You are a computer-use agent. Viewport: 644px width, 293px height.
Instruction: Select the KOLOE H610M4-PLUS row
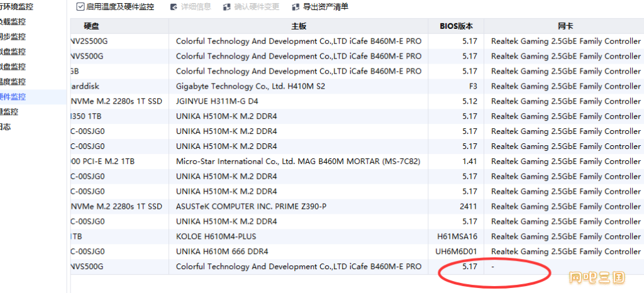tap(357, 236)
